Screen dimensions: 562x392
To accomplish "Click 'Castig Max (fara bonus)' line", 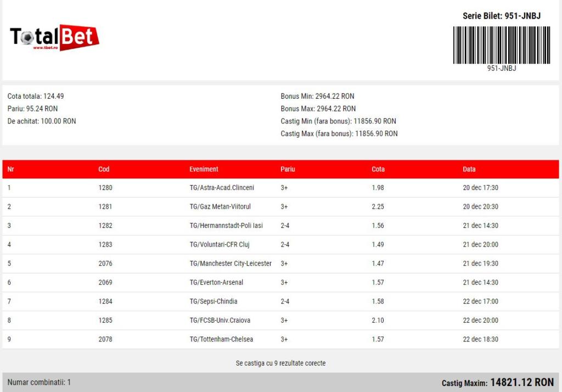I will click(x=339, y=134).
